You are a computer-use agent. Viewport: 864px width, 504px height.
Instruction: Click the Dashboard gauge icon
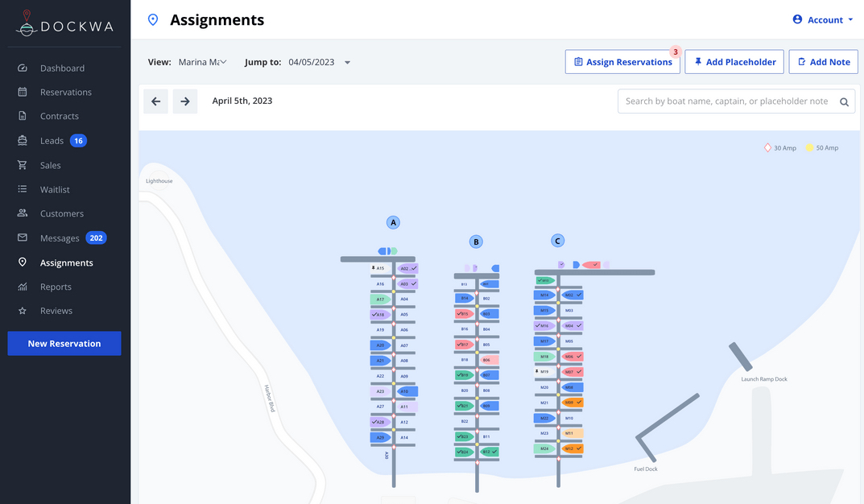pos(22,68)
